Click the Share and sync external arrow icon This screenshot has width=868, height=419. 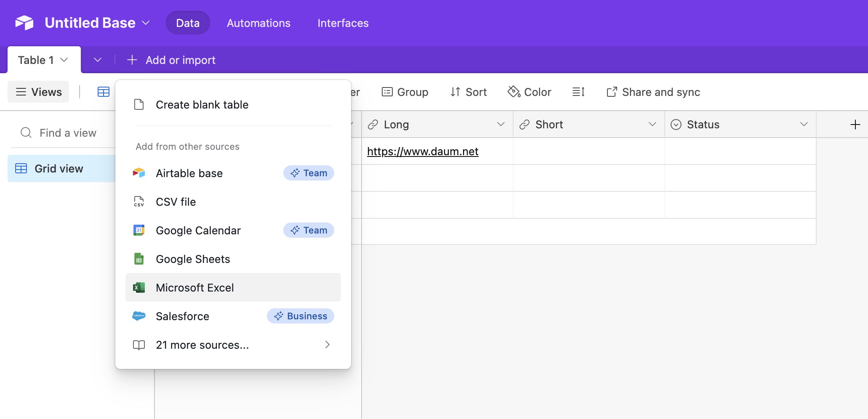coord(612,92)
